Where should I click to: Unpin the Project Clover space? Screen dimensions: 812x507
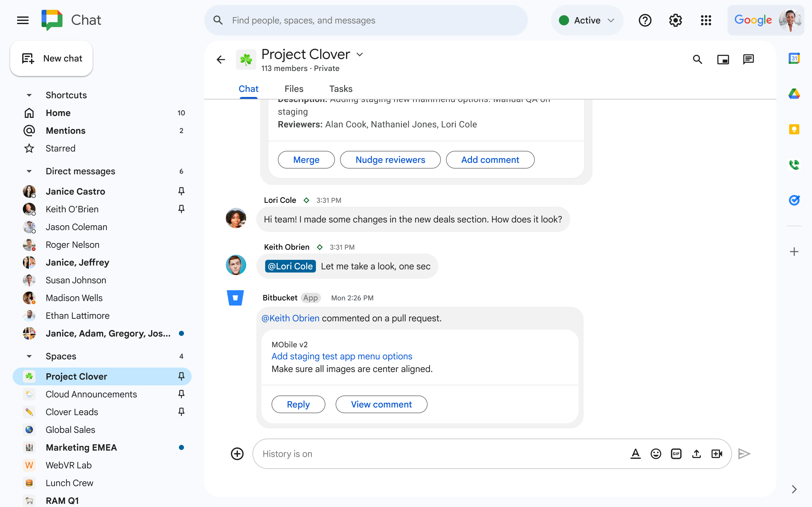pyautogui.click(x=181, y=376)
